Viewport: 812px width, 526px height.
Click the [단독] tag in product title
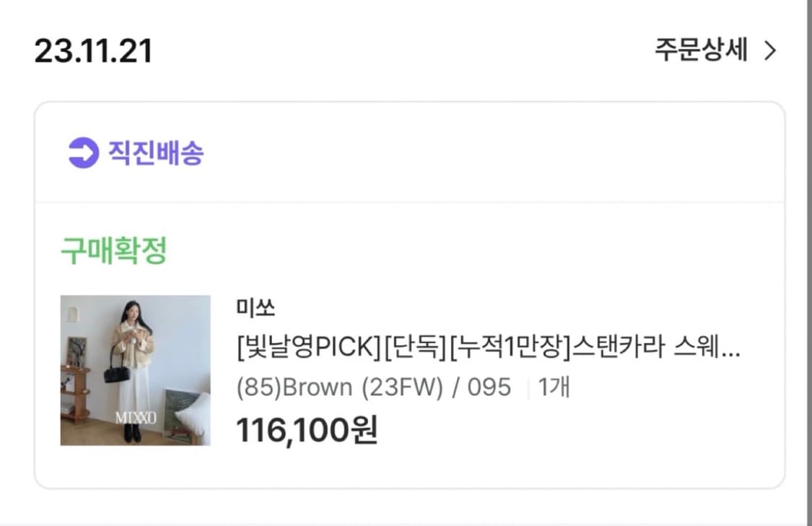(x=415, y=346)
